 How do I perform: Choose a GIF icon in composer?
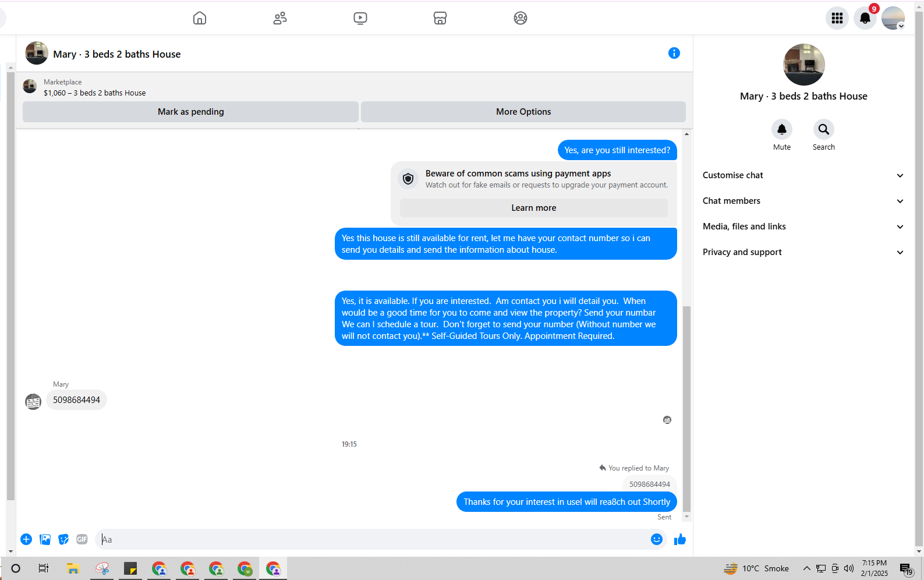[x=82, y=539]
